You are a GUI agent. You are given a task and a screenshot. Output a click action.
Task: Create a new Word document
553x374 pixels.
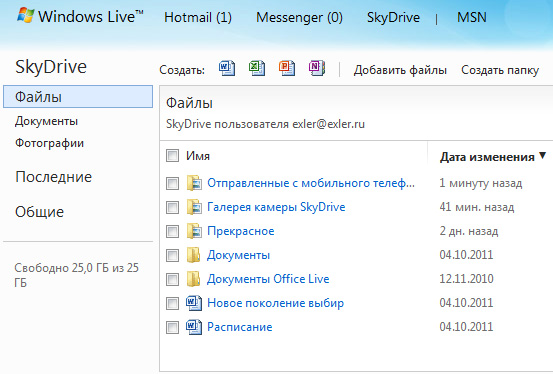(x=227, y=68)
